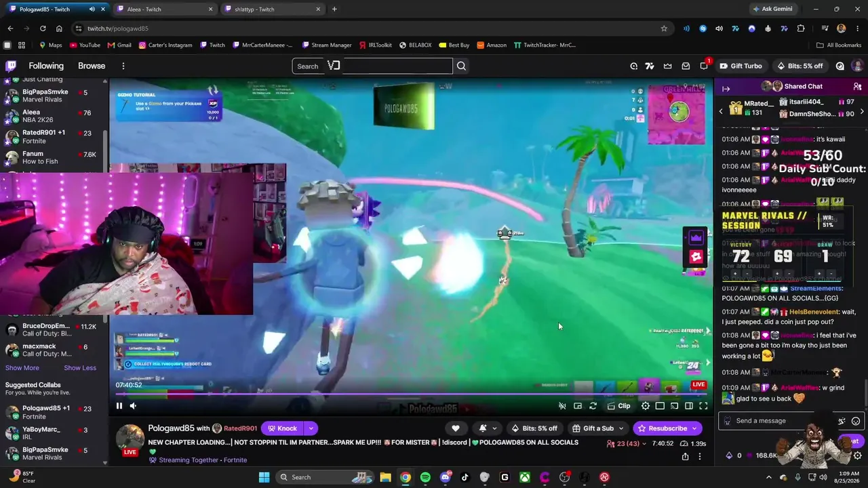Viewport: 868px width, 488px height.
Task: Open the emote picker smiley
Action: pyautogui.click(x=856, y=421)
